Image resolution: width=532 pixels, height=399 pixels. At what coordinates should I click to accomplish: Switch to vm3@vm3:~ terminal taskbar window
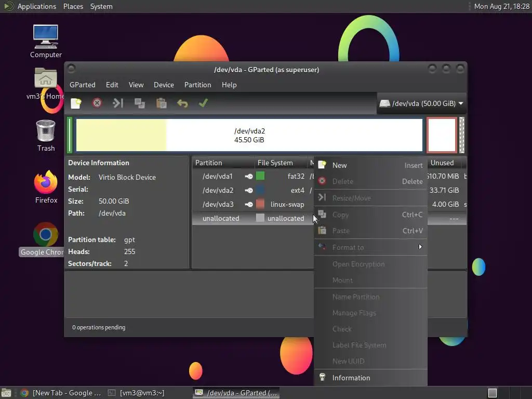coord(137,393)
